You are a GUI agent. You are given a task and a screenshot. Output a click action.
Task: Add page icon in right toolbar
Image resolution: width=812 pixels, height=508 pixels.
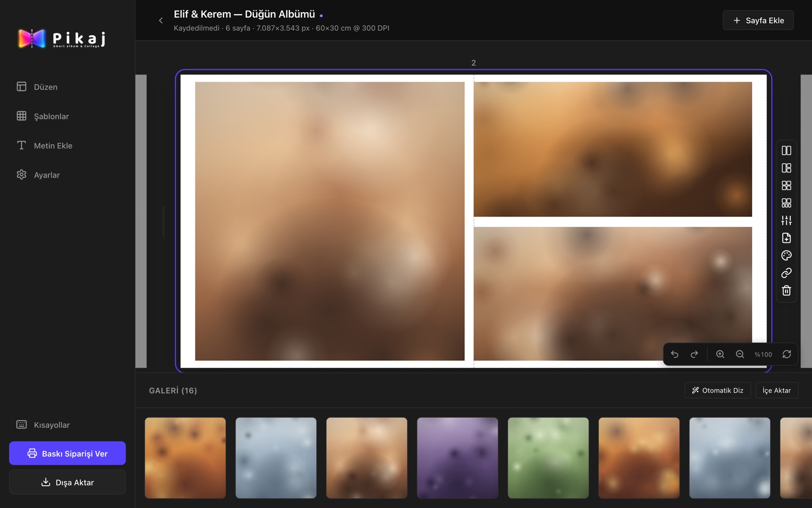point(786,238)
